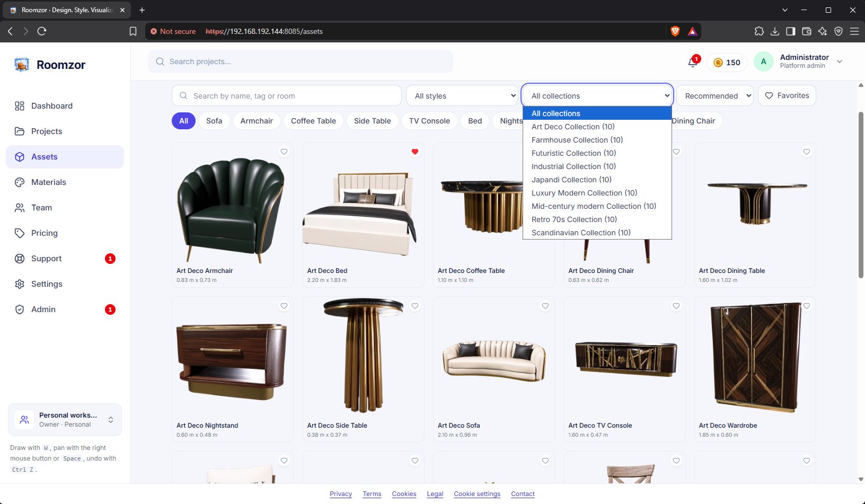Collapse the All collections dropdown

point(597,96)
